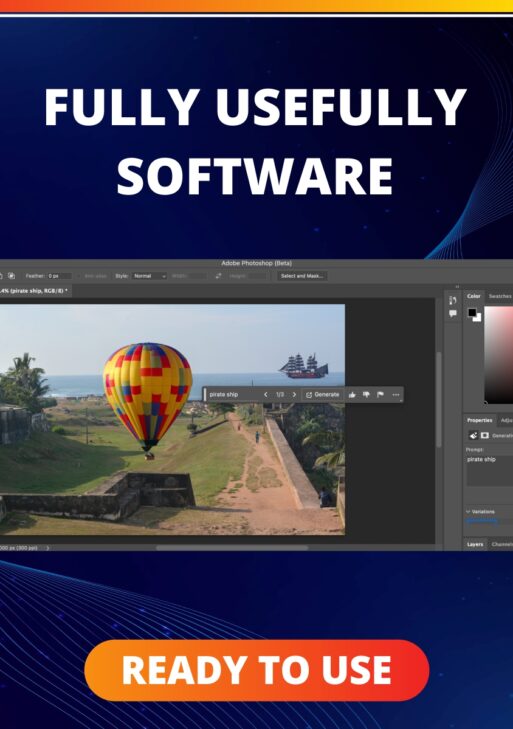
Task: Select the pirate ship document tab
Action: pyautogui.click(x=34, y=290)
